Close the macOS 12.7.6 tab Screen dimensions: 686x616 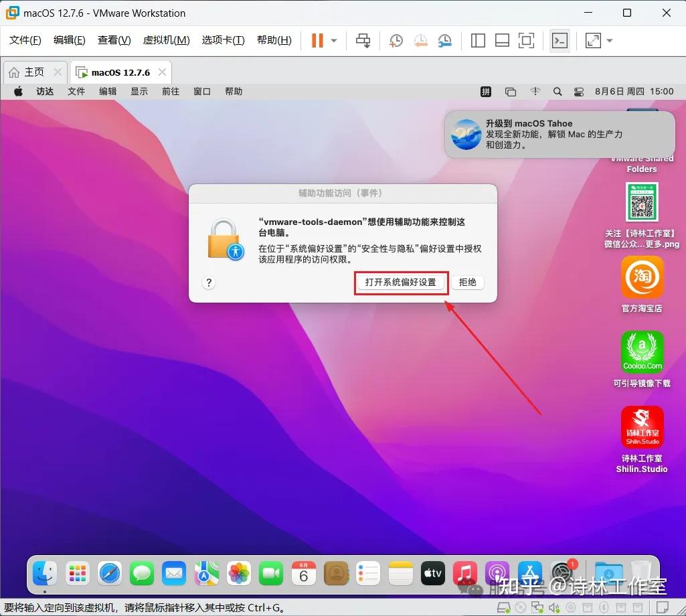tap(163, 72)
